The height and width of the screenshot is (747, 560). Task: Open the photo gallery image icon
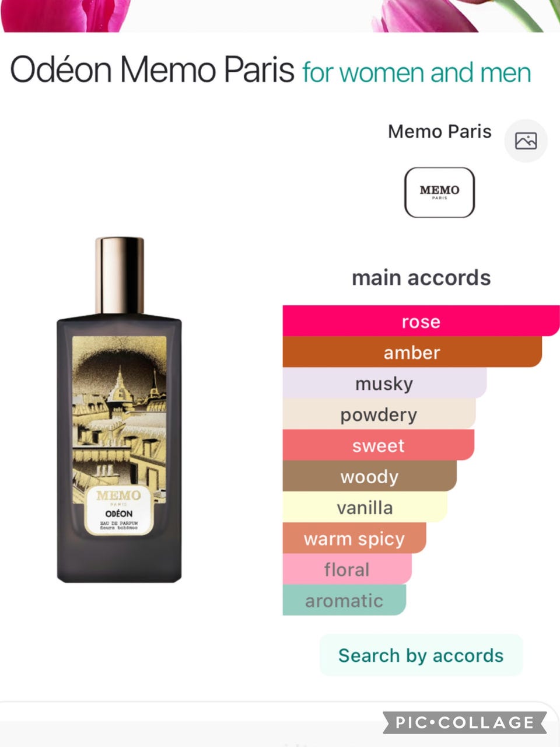526,141
